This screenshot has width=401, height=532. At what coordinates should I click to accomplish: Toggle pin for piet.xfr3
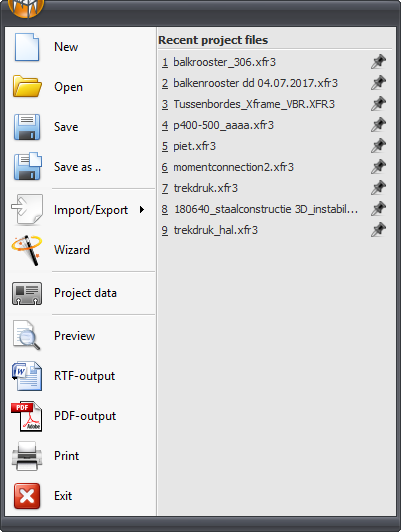tap(378, 146)
